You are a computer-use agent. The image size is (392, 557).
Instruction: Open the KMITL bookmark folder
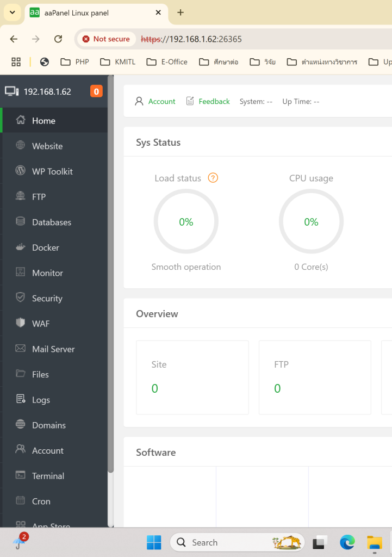click(118, 62)
